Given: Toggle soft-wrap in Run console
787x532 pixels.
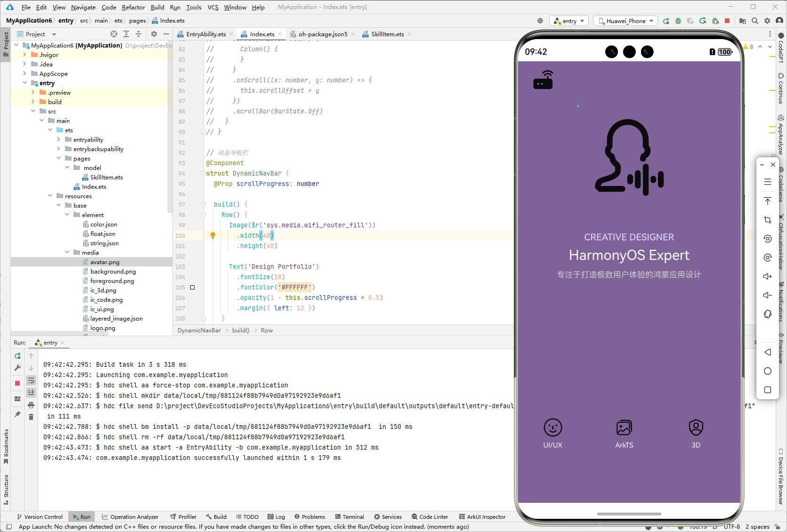Looking at the screenshot, I should click(31, 380).
